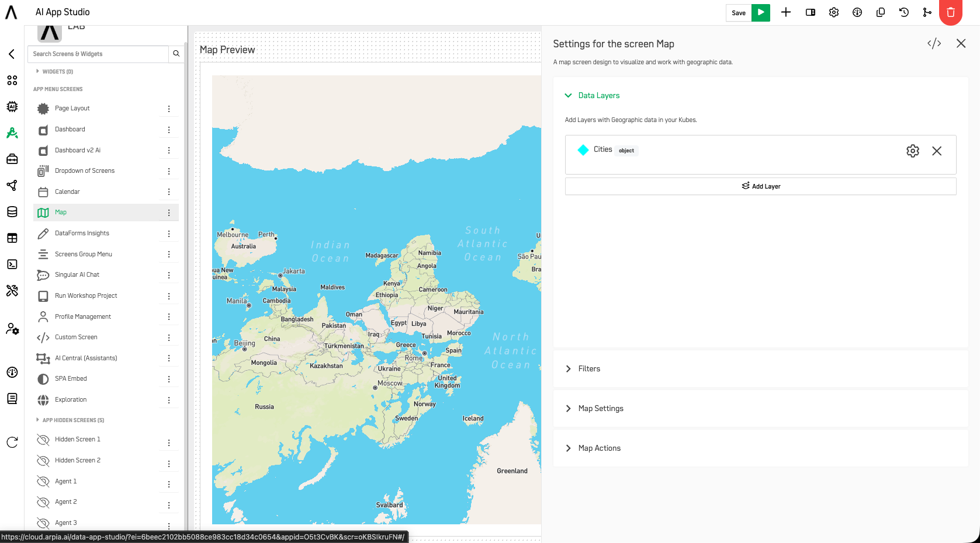Viewport: 980px width, 543px height.
Task: Open app settings gear in top toolbar
Action: (x=834, y=12)
